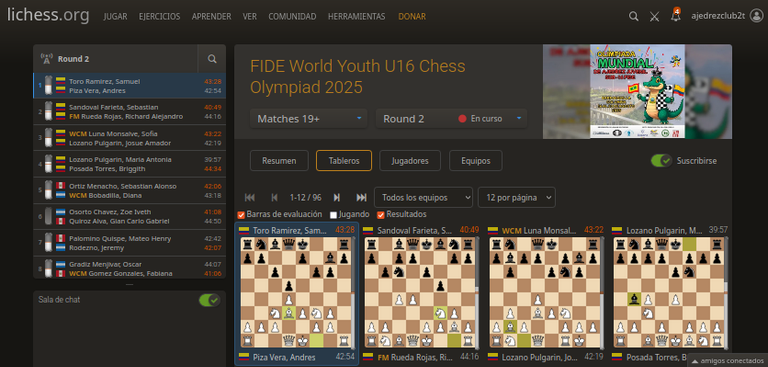Switch to the Jugadores tab

[410, 161]
